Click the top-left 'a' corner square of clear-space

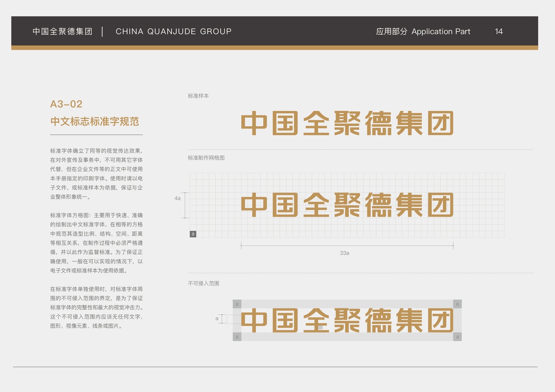coord(237,304)
